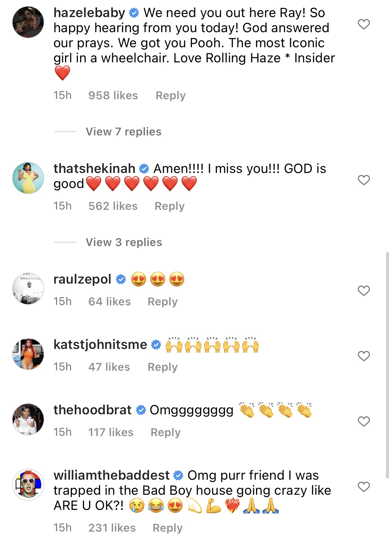Open the thatshekinah username link
Viewport: 392px width, 538px height.
[x=94, y=169]
